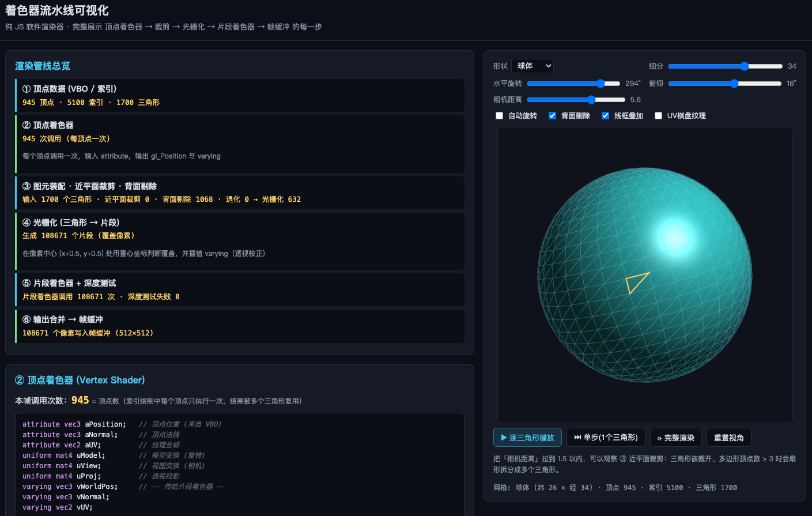Enable the 自动旋转 checkbox
The height and width of the screenshot is (516, 812).
coord(499,116)
